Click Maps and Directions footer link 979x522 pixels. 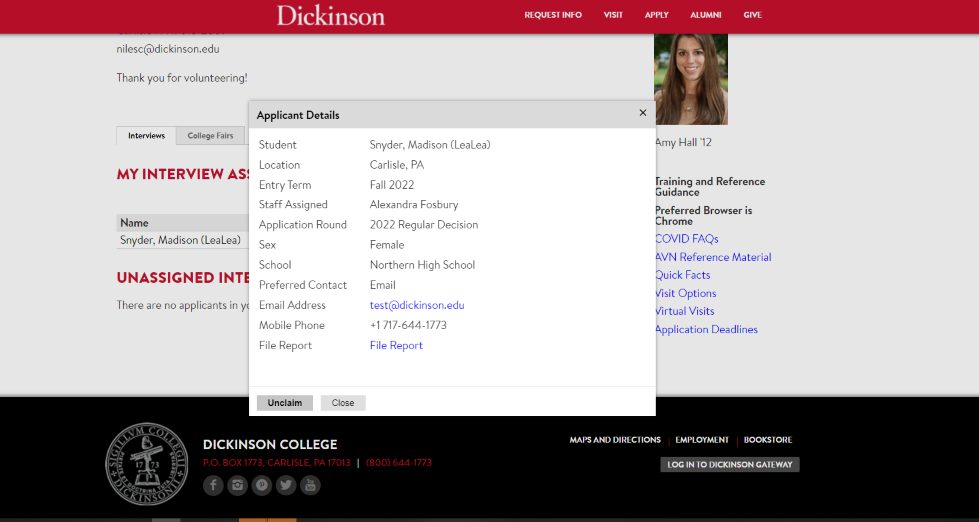point(615,440)
